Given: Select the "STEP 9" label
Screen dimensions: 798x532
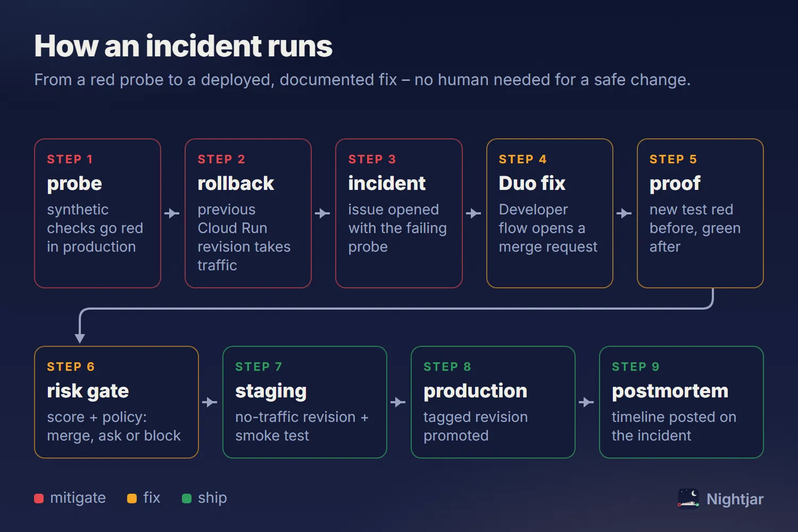Looking at the screenshot, I should pos(636,367).
